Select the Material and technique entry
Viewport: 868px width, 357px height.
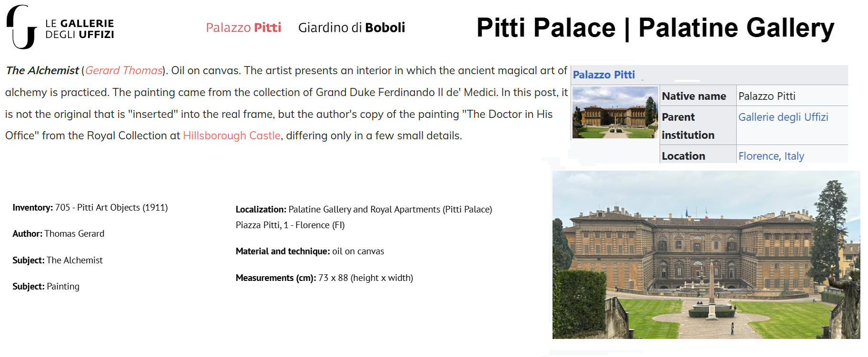[x=309, y=251]
